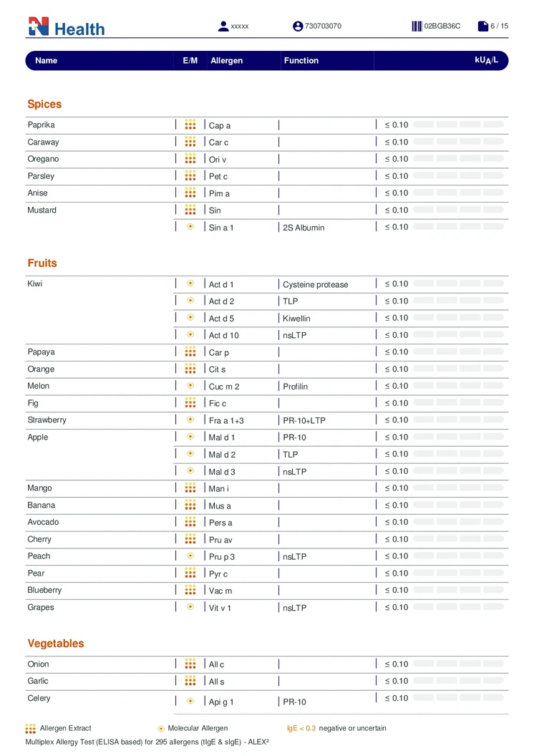Click the patient user icon in header

pos(223,26)
